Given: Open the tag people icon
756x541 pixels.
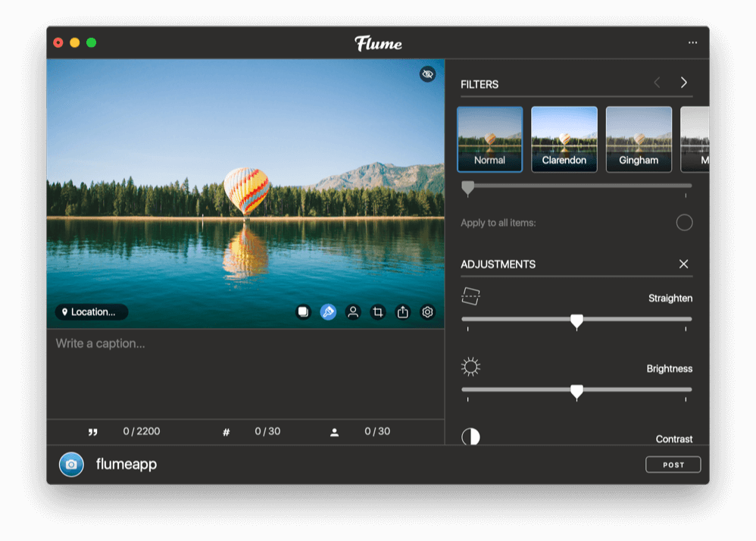Looking at the screenshot, I should (x=353, y=312).
